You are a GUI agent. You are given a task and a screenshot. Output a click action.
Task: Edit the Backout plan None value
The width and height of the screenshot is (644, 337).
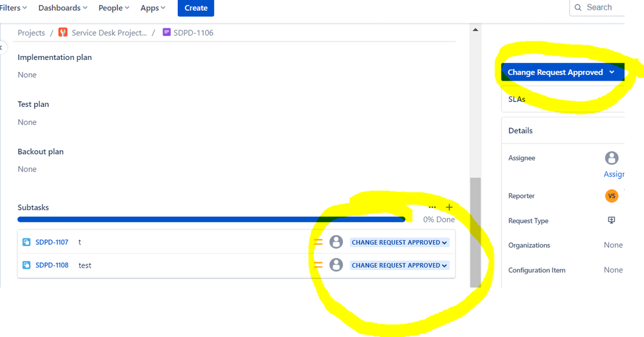tap(27, 169)
